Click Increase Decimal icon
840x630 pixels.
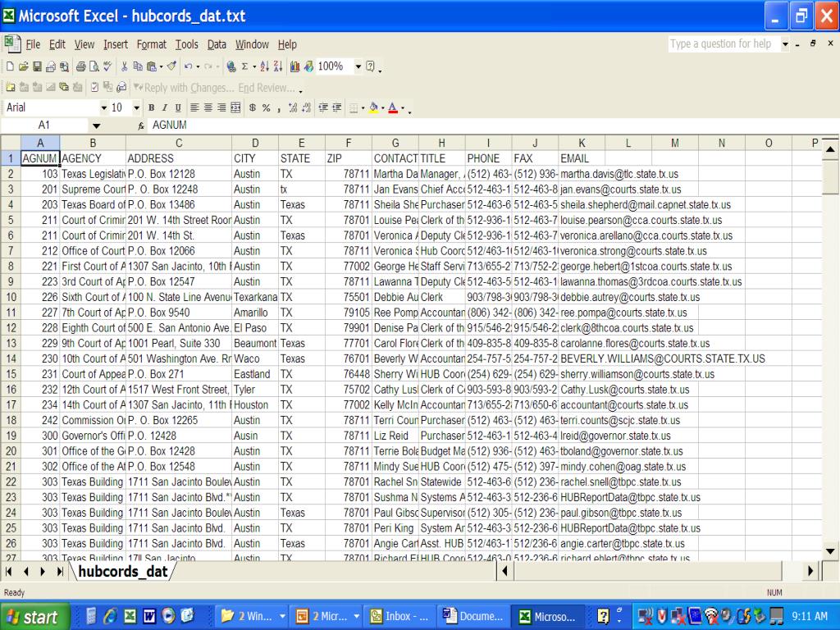[x=293, y=107]
